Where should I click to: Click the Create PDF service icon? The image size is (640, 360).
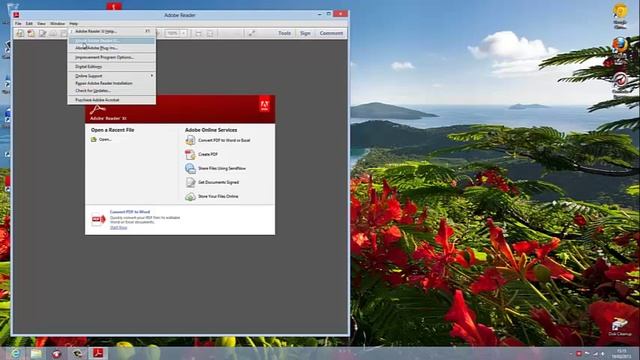(x=190, y=154)
